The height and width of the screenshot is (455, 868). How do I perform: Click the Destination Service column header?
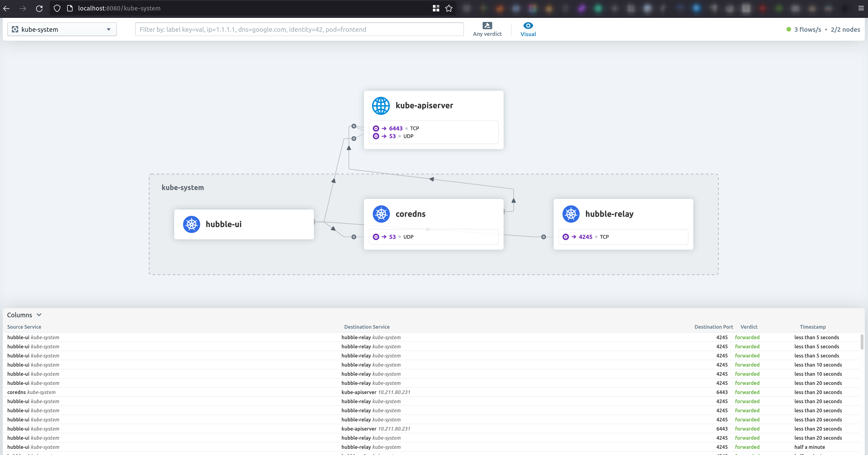(x=367, y=327)
